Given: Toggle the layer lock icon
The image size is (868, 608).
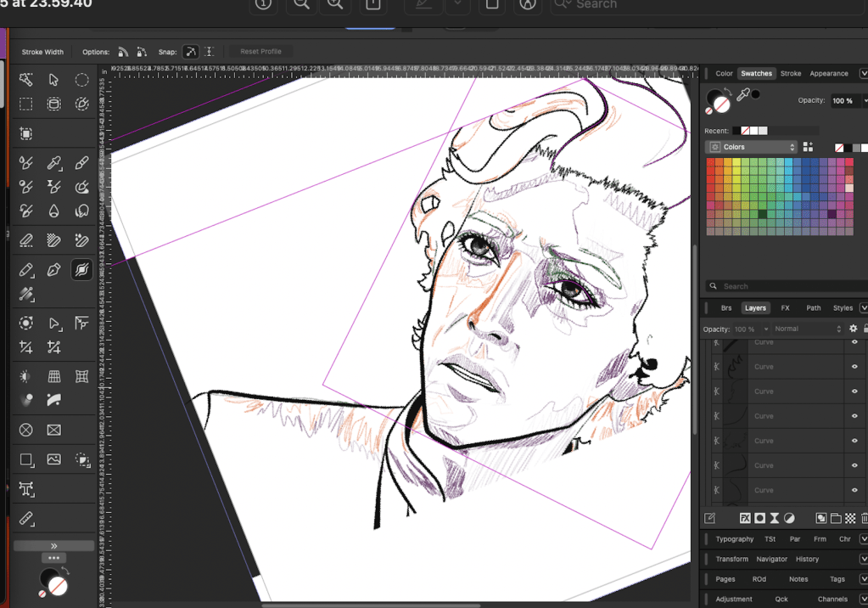Looking at the screenshot, I should pyautogui.click(x=865, y=329).
